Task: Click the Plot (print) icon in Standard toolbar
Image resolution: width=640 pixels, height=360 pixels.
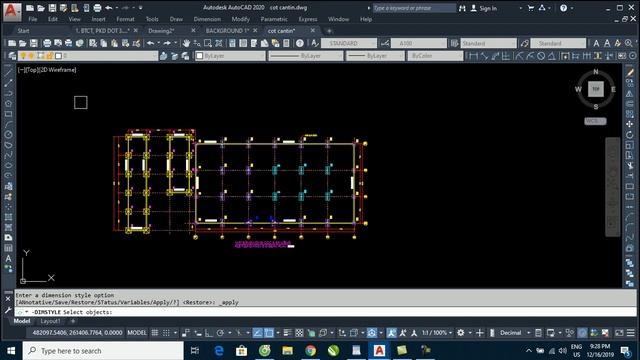Action: pyautogui.click(x=47, y=43)
